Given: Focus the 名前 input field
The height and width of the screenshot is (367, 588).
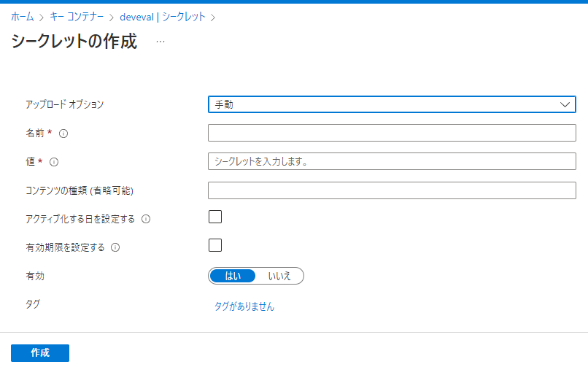Looking at the screenshot, I should tap(392, 133).
